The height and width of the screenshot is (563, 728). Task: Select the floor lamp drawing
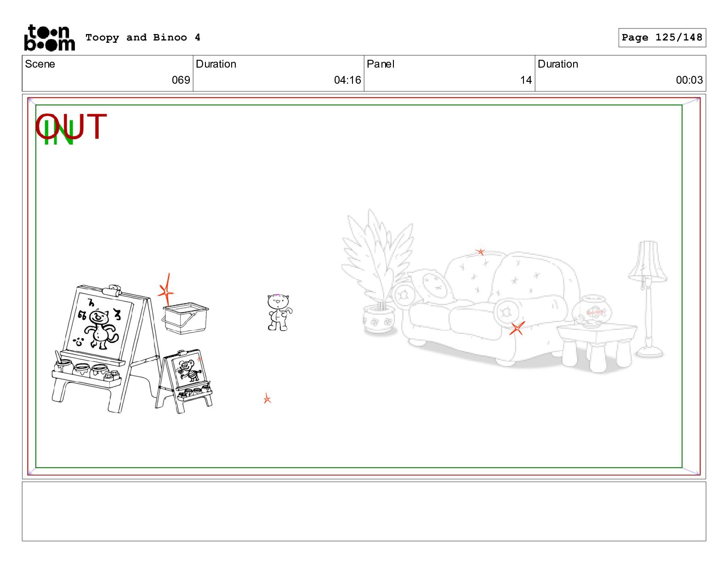click(x=648, y=299)
